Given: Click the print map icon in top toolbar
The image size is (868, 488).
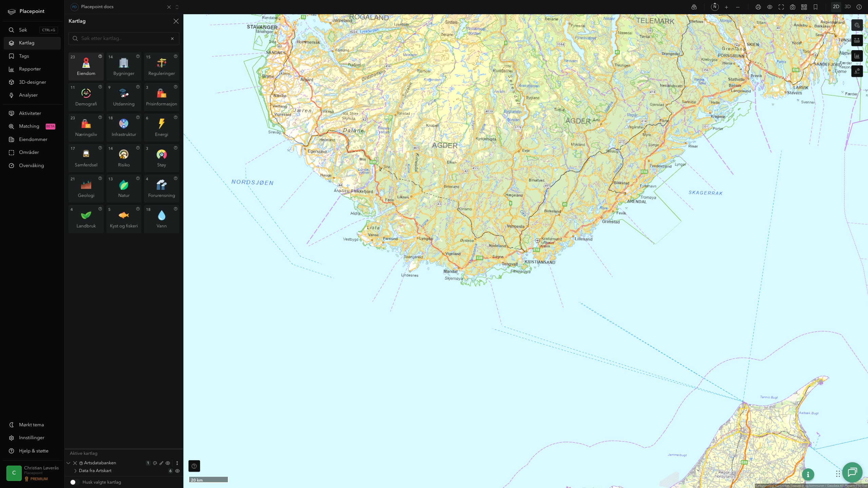Looking at the screenshot, I should tap(758, 7).
